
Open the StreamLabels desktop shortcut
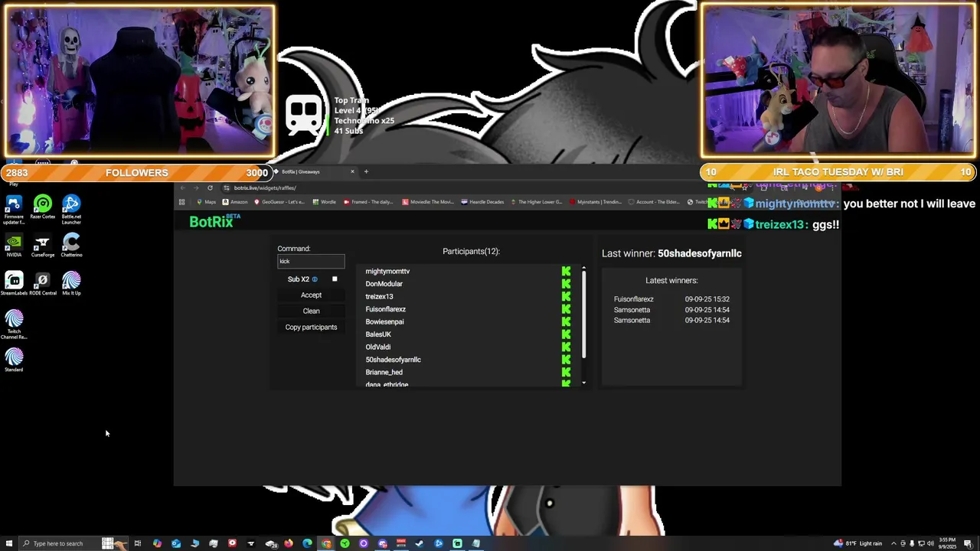click(x=14, y=284)
